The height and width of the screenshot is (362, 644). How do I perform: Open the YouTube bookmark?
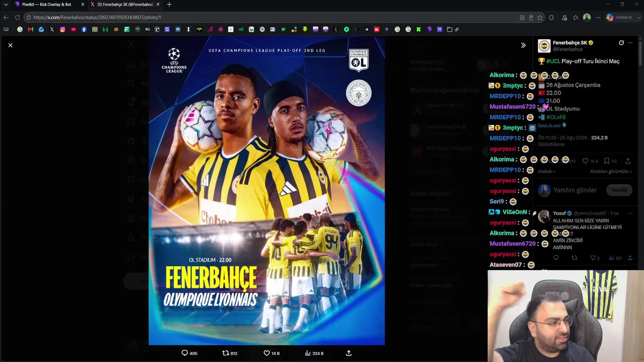pyautogui.click(x=73, y=29)
